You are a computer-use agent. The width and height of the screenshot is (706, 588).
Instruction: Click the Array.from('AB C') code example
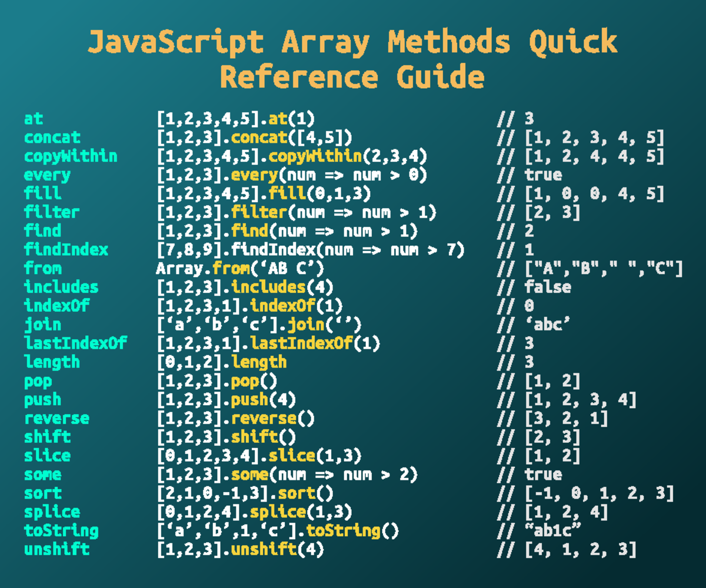pos(240,269)
